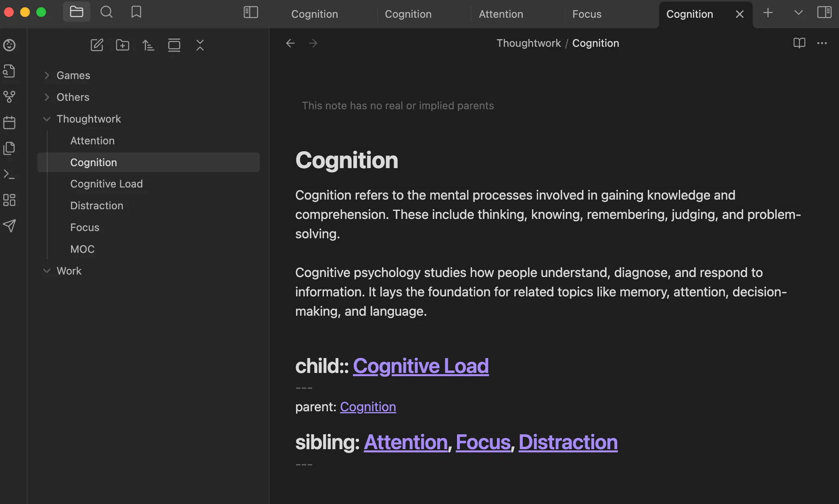Create a new note with the pencil icon

97,45
